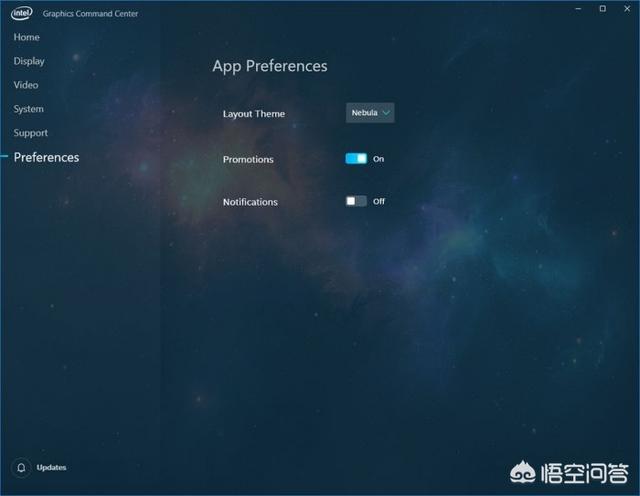640x496 pixels.
Task: Open the Display section
Action: pos(29,61)
